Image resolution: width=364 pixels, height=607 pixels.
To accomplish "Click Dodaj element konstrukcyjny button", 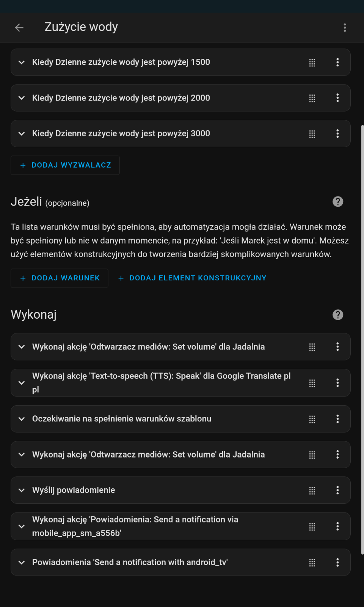I will coord(192,278).
